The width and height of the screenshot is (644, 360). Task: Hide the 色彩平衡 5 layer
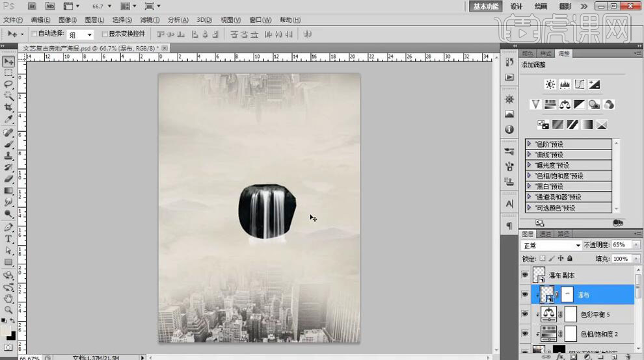(x=525, y=314)
